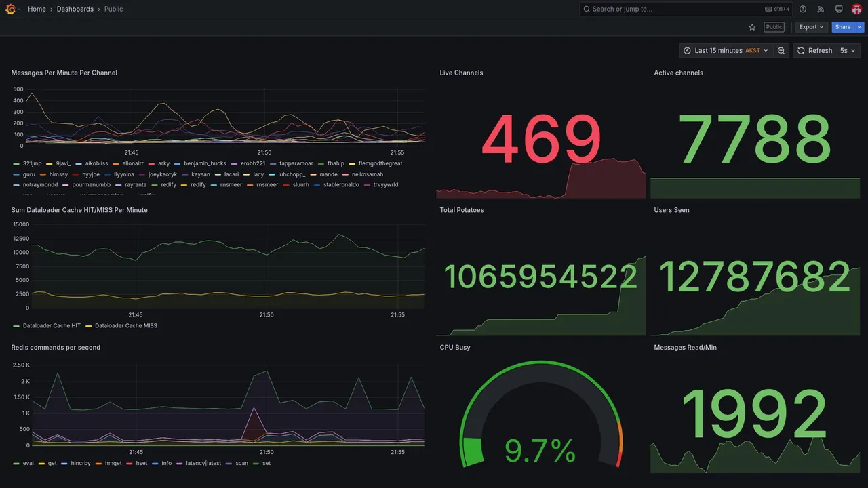Click the monitor kiosk mode icon
The height and width of the screenshot is (488, 868).
coord(839,9)
